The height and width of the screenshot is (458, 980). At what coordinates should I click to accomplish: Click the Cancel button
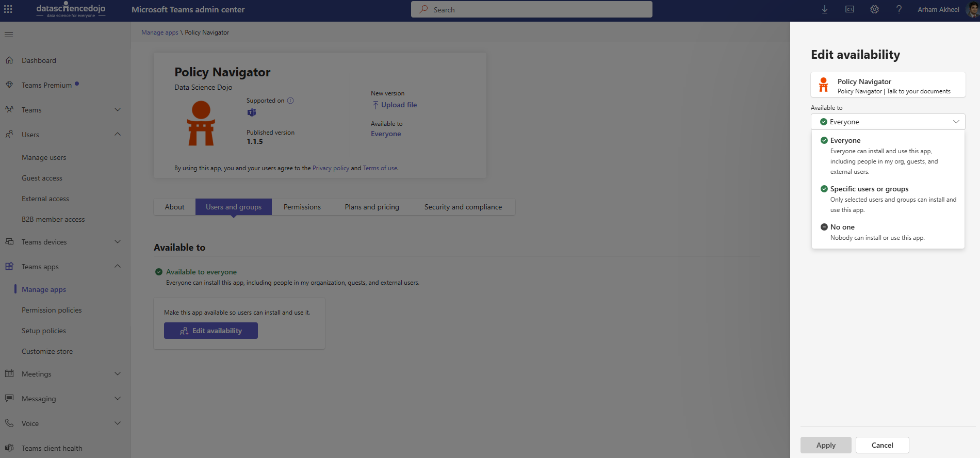pyautogui.click(x=883, y=445)
